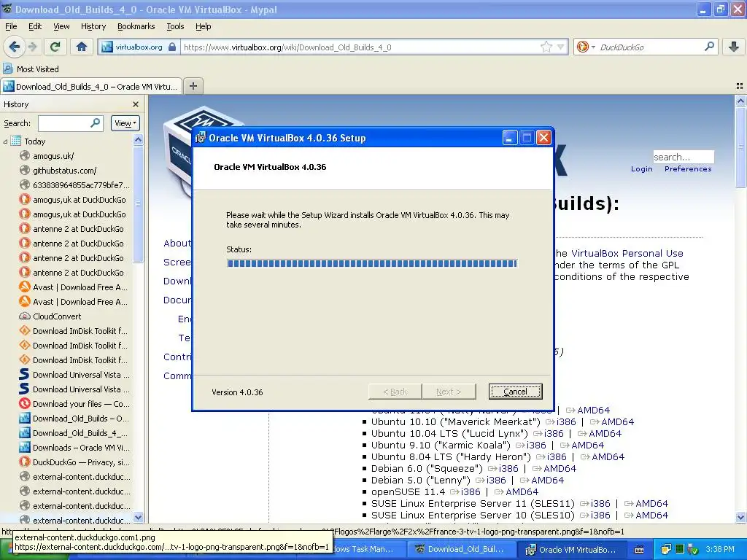747x560 pixels.
Task: Click the 3:38 PM clock
Action: [x=720, y=549]
